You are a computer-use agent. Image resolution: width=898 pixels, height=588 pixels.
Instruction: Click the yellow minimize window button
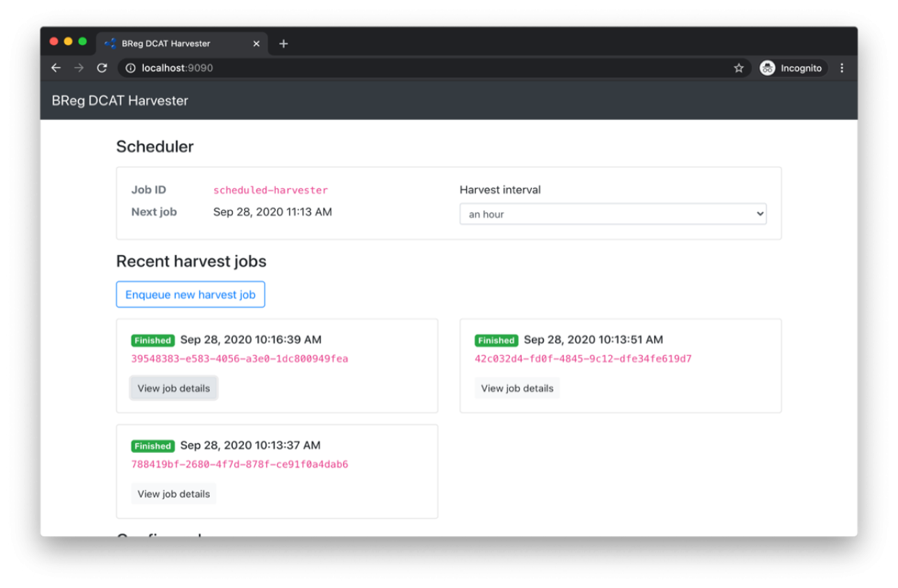[68, 42]
